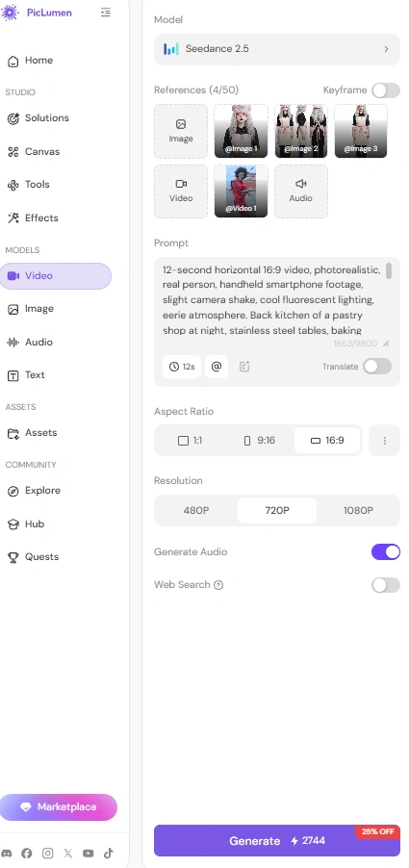Toggle the Keyframe switch

tap(385, 90)
